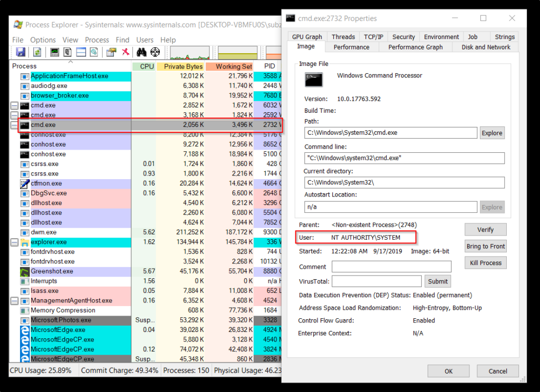540x392 pixels.
Task: Sort by the Private Bytes column header
Action: click(x=183, y=66)
